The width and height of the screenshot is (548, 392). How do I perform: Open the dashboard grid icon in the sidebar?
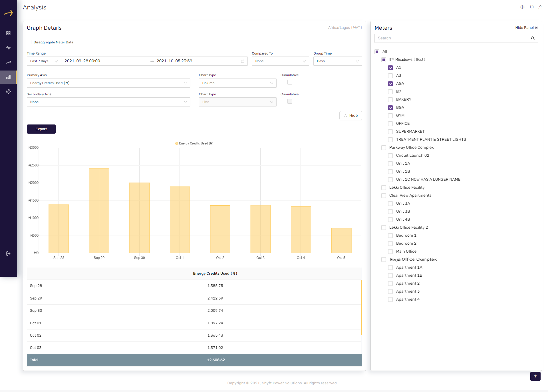tap(8, 33)
